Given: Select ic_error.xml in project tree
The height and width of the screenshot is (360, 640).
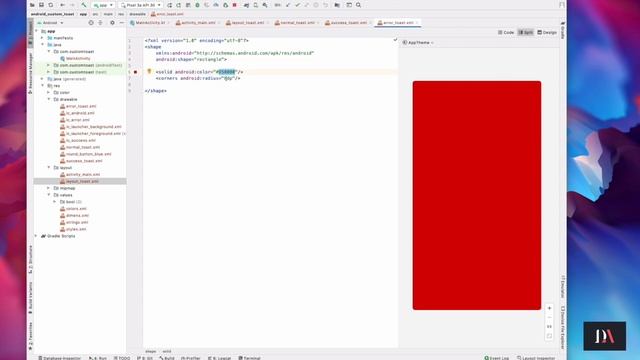Looking at the screenshot, I should [x=75, y=120].
